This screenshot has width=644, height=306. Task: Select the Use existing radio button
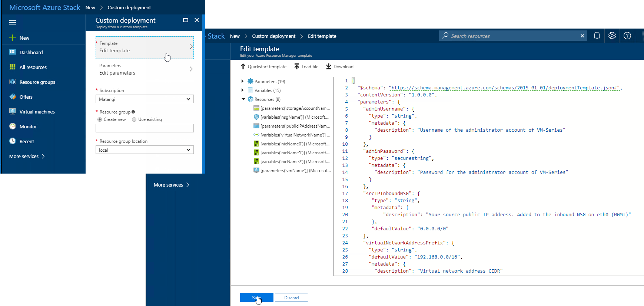pos(134,119)
